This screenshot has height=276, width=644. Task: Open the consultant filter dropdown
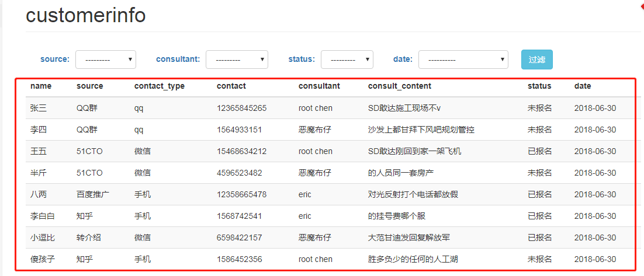click(x=237, y=60)
